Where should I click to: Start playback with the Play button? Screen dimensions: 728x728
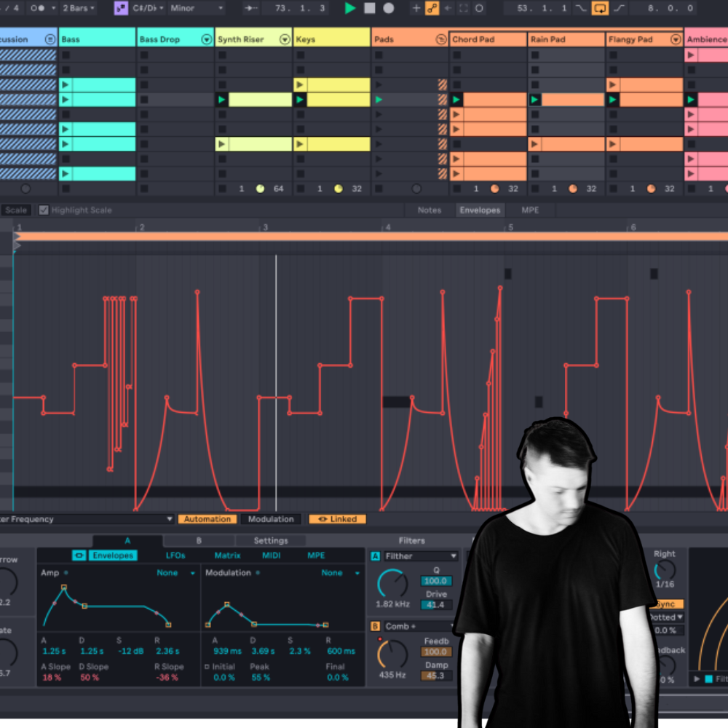(x=349, y=8)
